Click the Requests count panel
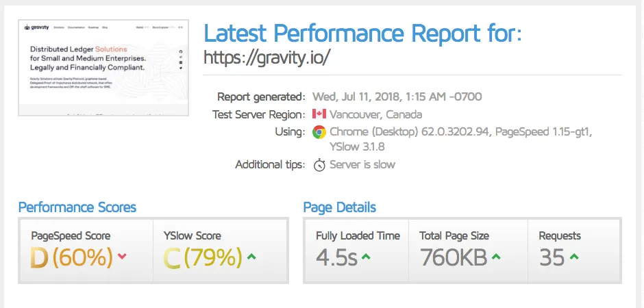 tap(573, 251)
